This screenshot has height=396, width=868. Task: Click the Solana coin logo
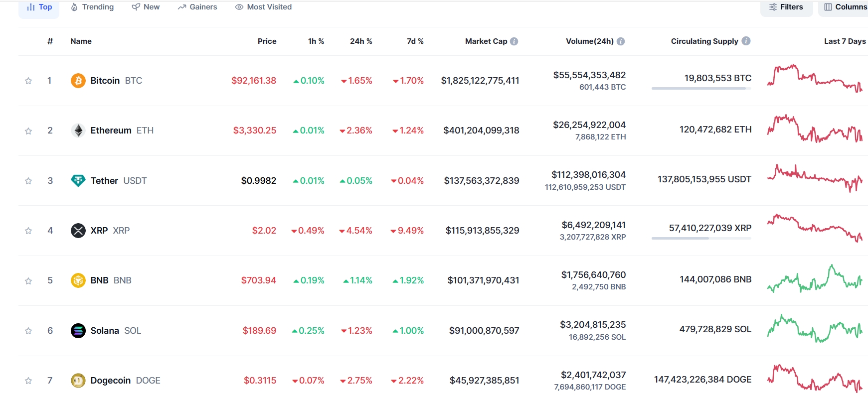[x=78, y=331]
